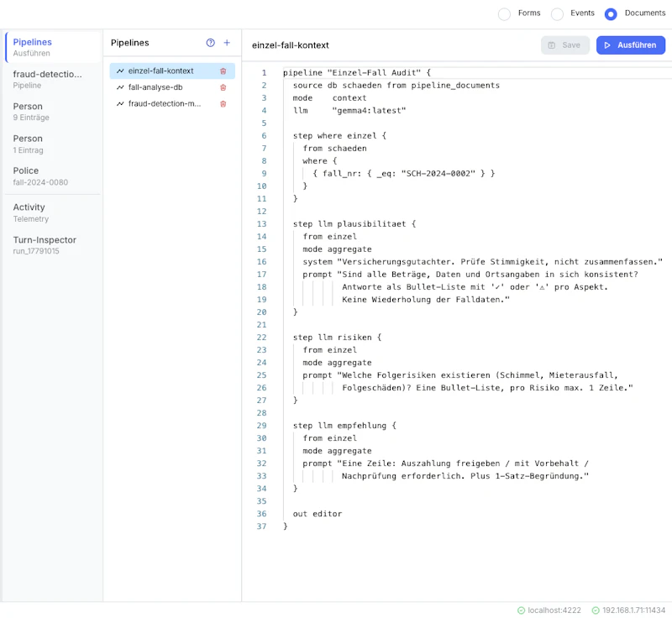Click line number 21 in the gutter

tap(261, 325)
